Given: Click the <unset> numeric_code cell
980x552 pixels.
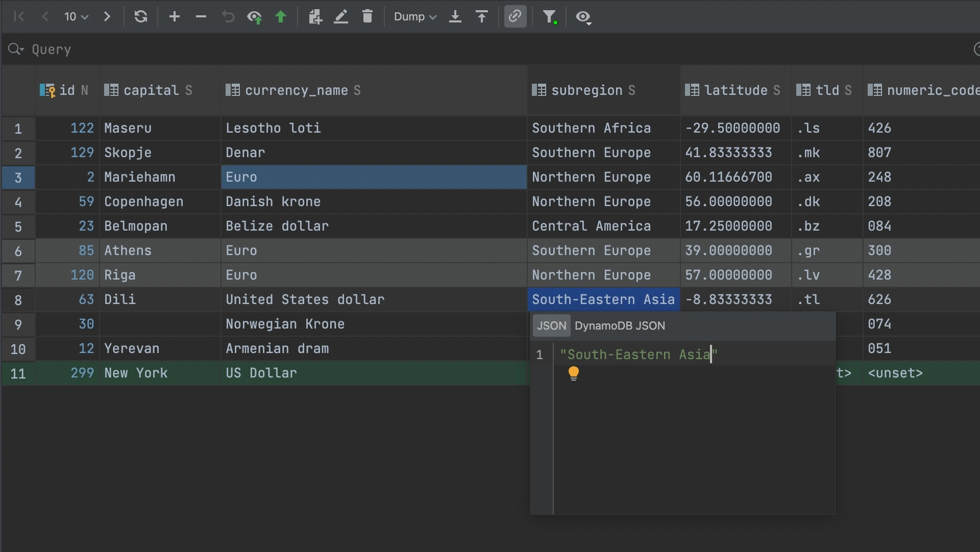Looking at the screenshot, I should [x=921, y=373].
